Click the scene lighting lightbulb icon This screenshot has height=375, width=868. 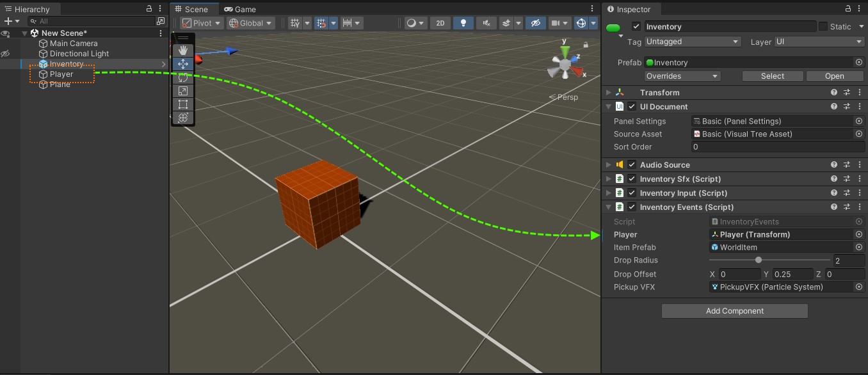pyautogui.click(x=463, y=23)
